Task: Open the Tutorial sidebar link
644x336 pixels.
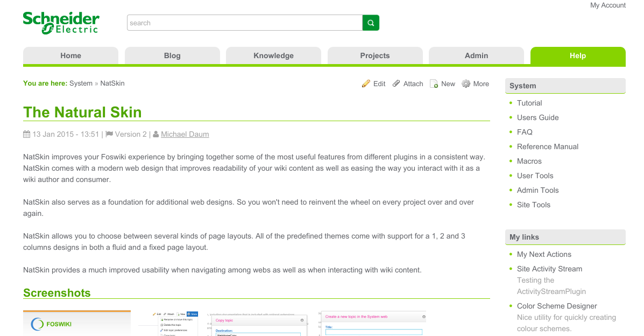Action: click(x=529, y=103)
